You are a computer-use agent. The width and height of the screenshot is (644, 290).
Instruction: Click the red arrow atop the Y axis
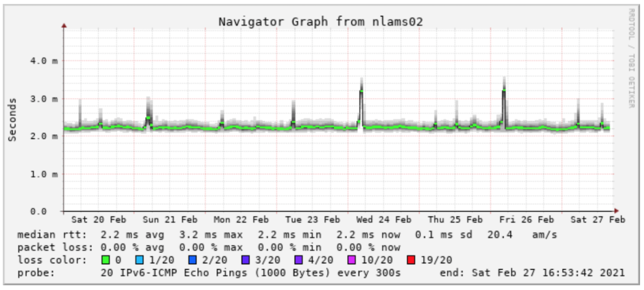[x=64, y=25]
